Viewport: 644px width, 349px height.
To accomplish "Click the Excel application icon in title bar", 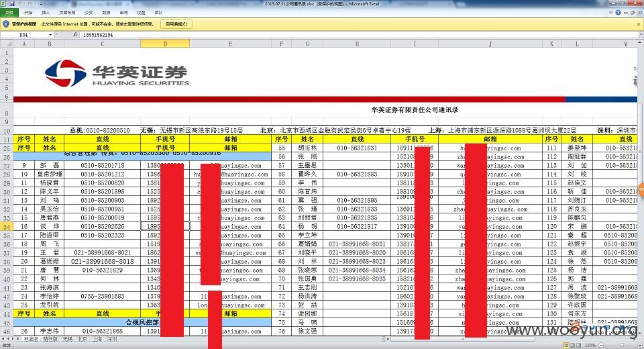I will click(x=4, y=4).
